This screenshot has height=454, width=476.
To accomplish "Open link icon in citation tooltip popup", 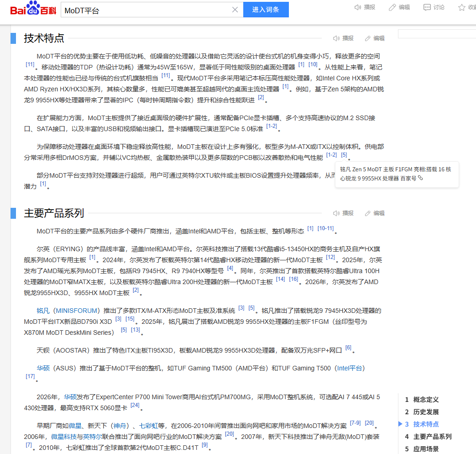I will [x=420, y=178].
